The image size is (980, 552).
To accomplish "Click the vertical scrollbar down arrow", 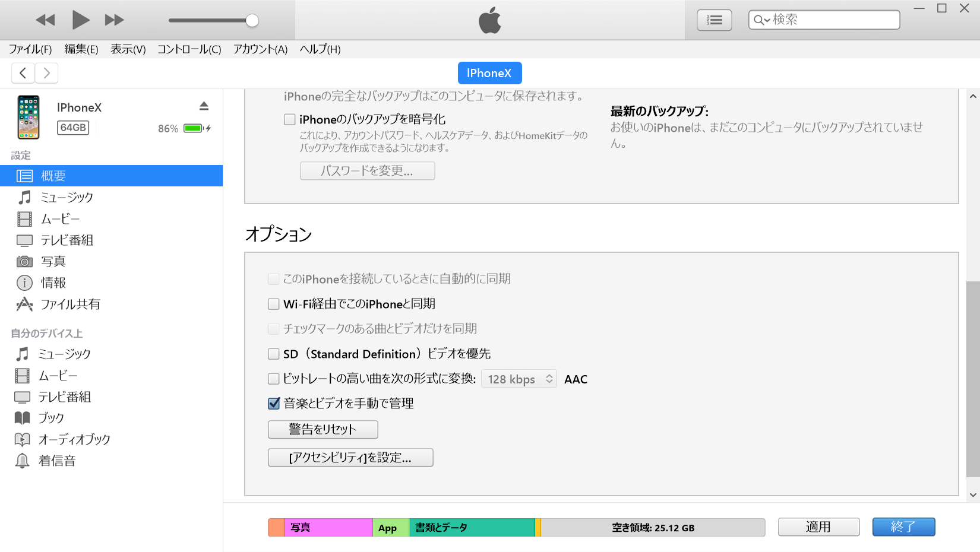I will point(973,495).
